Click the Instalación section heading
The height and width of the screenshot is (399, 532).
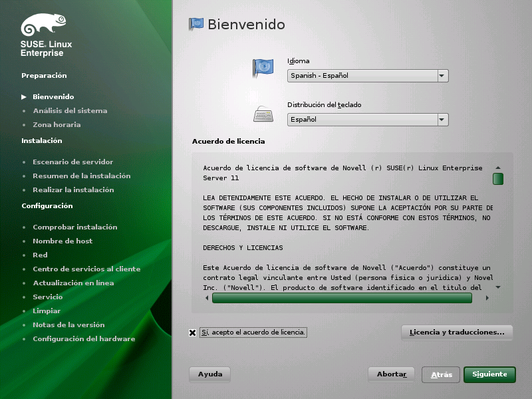42,140
